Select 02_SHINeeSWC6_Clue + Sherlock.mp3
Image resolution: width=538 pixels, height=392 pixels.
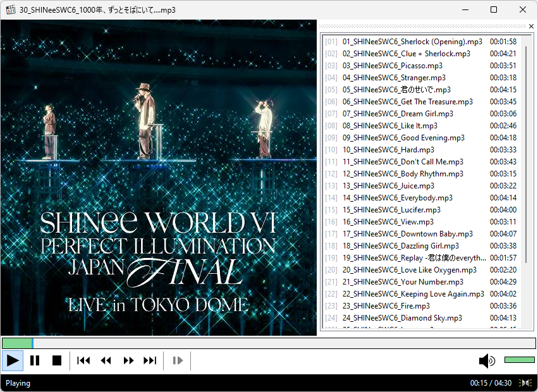pos(421,54)
